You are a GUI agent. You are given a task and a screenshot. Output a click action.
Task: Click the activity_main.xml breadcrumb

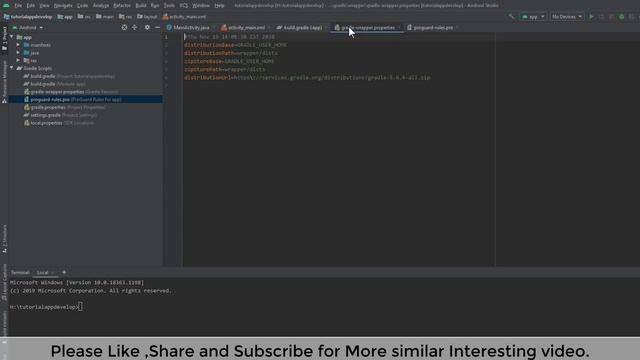[x=184, y=17]
